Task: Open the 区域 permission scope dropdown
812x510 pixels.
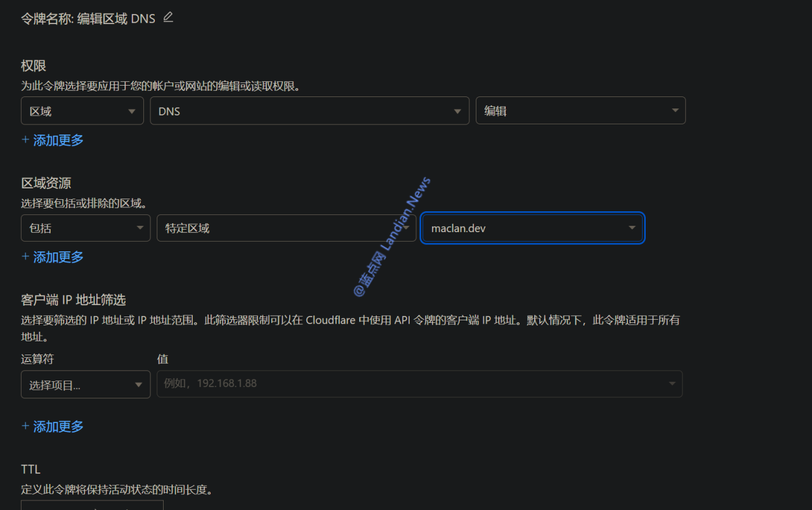Action: (82, 111)
